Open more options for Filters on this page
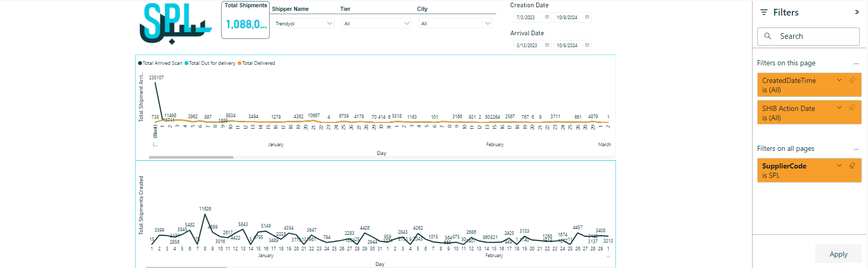The image size is (868, 268). (856, 63)
